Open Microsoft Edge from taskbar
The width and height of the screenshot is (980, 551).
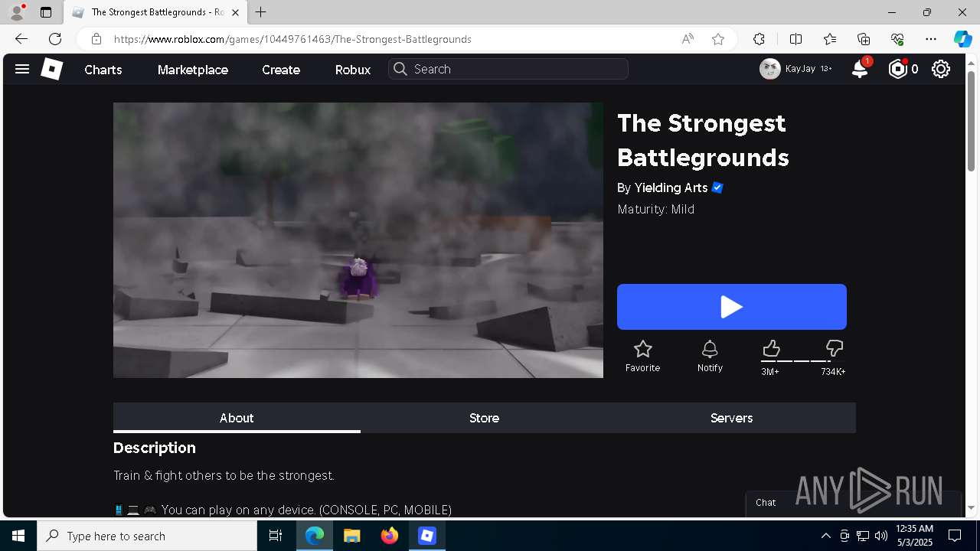point(315,536)
